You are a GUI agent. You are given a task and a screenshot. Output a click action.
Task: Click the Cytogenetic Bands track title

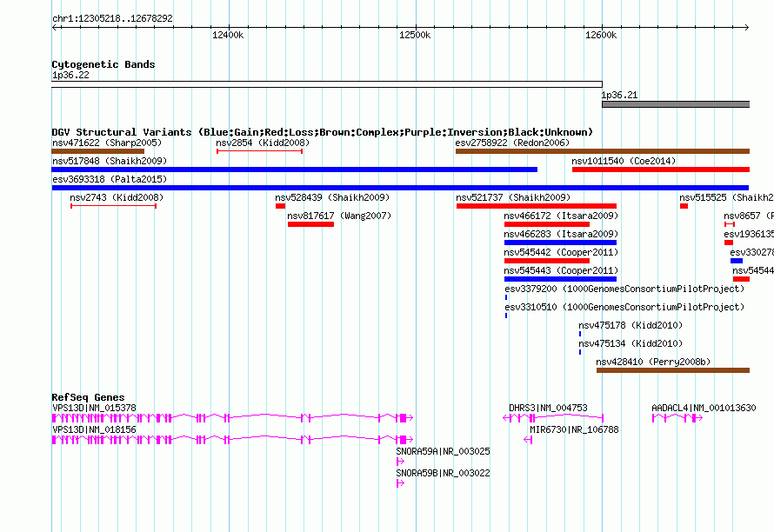pyautogui.click(x=103, y=64)
